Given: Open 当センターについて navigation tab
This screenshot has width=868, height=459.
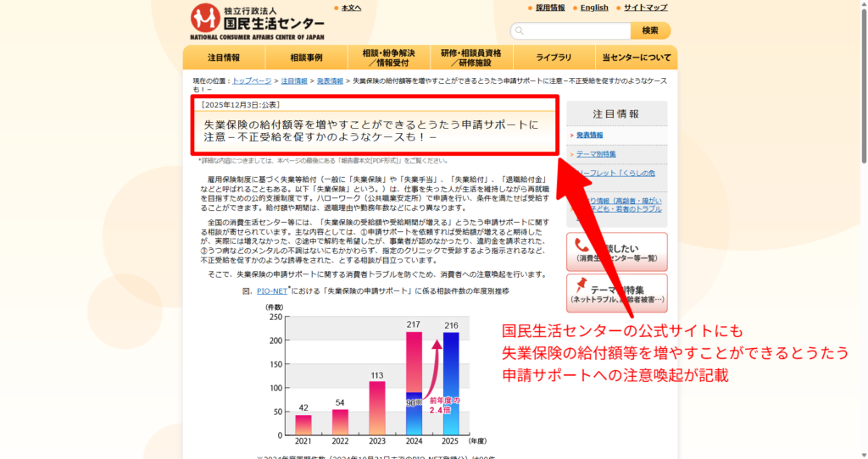Looking at the screenshot, I should click(637, 58).
